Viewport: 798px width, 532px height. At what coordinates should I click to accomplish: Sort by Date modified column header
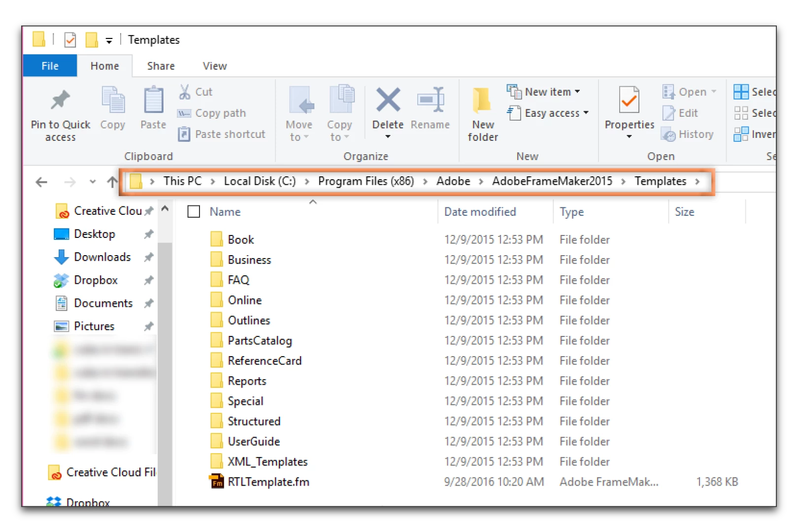[x=480, y=212]
